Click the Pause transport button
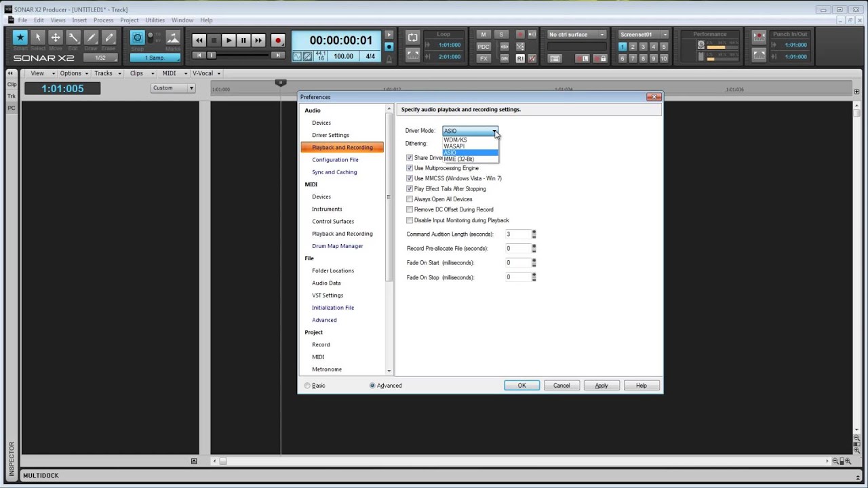The width and height of the screenshot is (868, 488). point(243,41)
